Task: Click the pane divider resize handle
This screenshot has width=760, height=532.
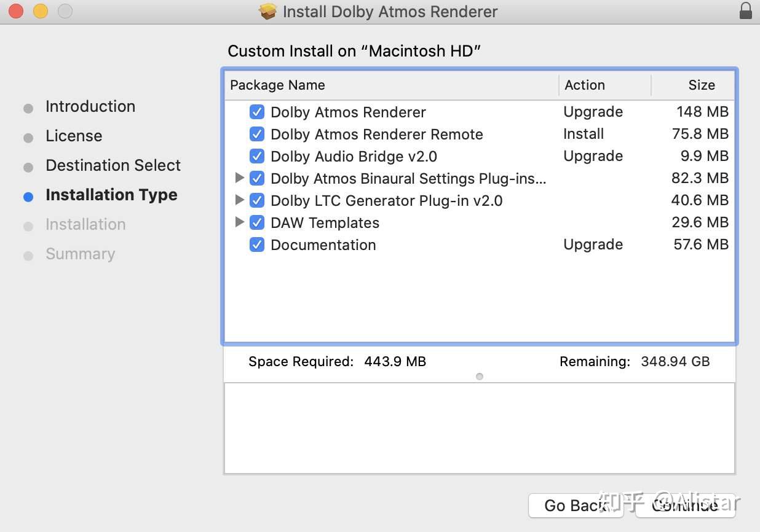Action: pos(480,377)
